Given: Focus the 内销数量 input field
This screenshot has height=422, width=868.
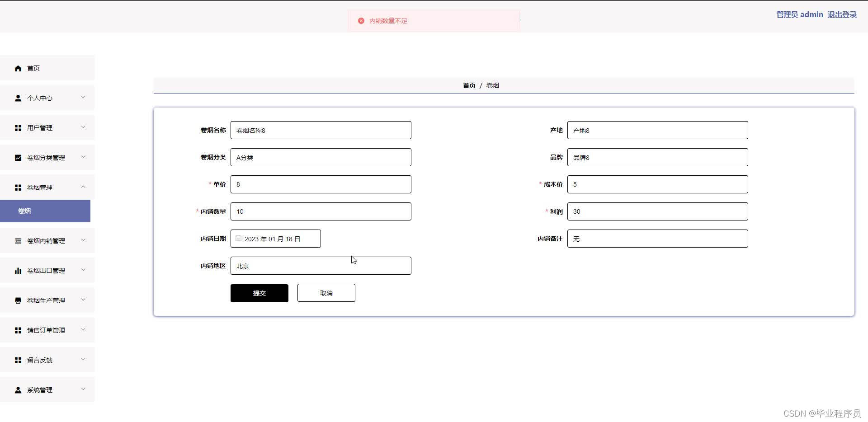Looking at the screenshot, I should [321, 211].
